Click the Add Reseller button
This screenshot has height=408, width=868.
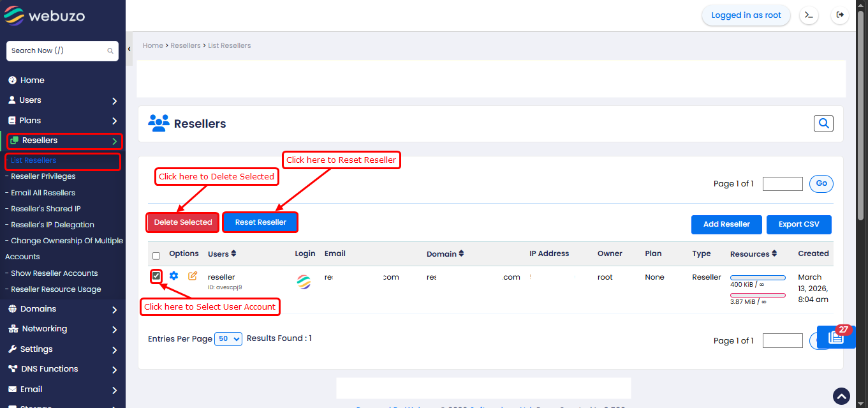(726, 224)
